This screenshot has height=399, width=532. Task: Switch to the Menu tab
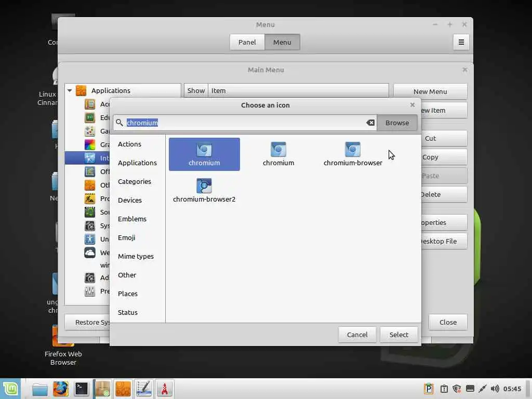(282, 42)
